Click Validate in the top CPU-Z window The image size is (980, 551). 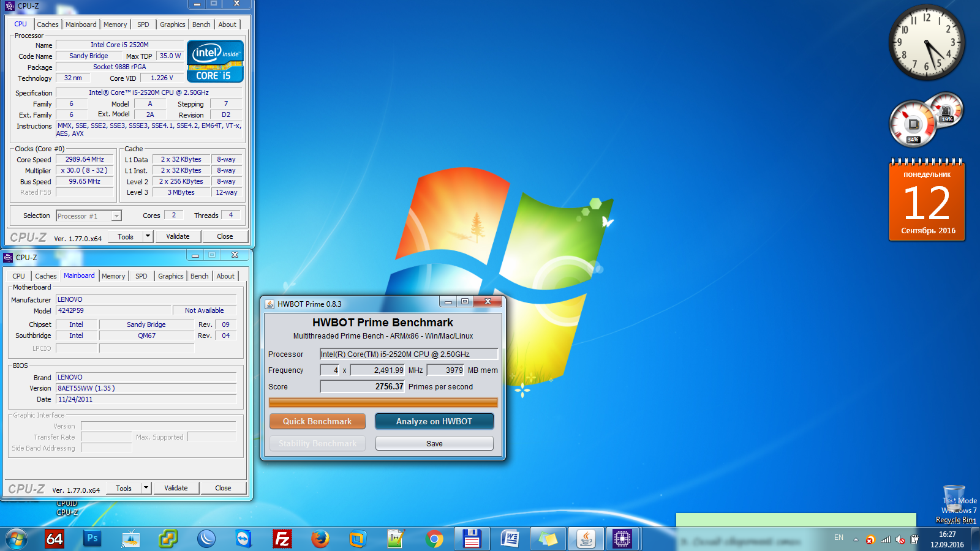(x=178, y=236)
